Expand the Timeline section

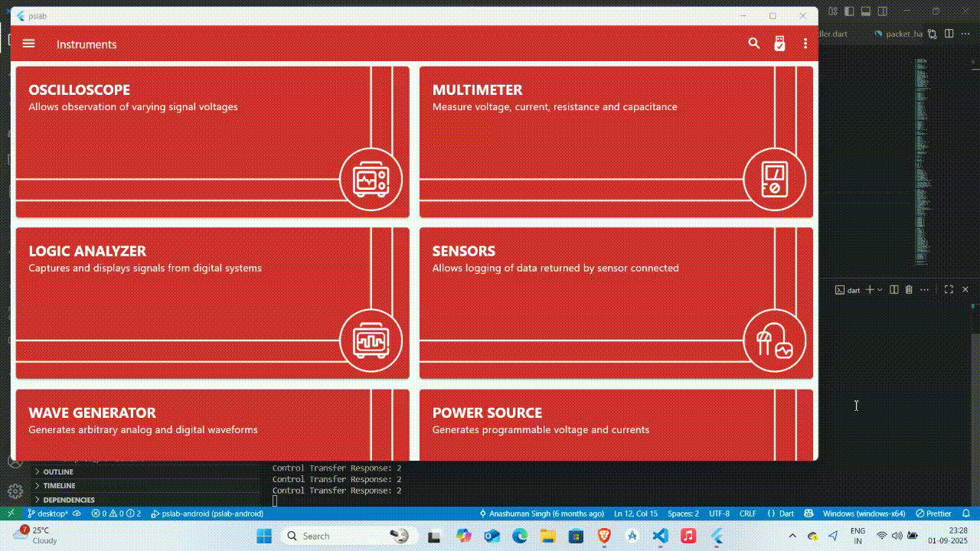click(59, 486)
